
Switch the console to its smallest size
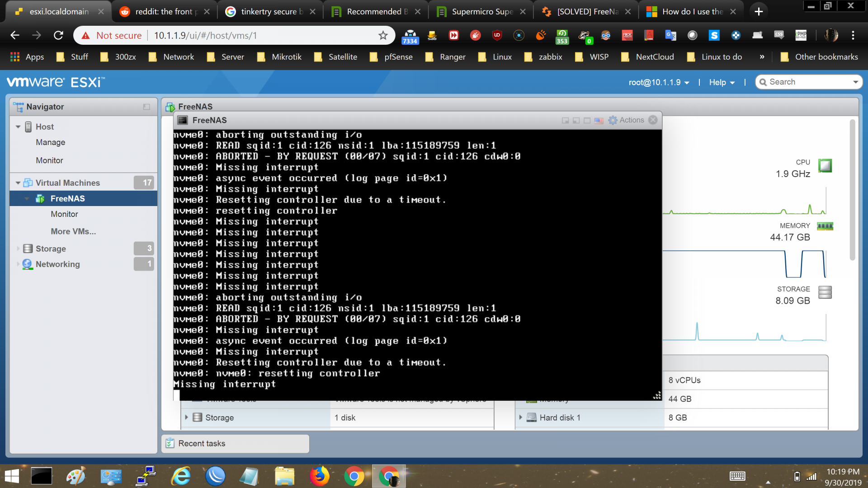click(565, 121)
